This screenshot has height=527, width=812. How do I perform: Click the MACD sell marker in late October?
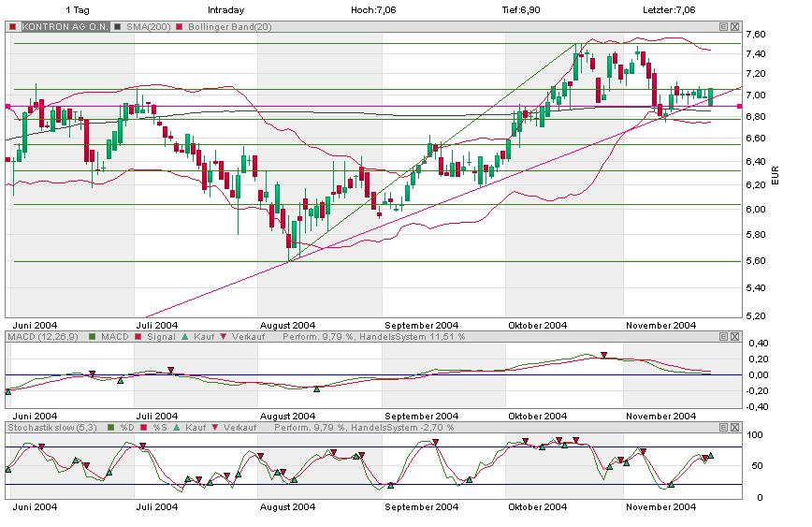click(604, 355)
